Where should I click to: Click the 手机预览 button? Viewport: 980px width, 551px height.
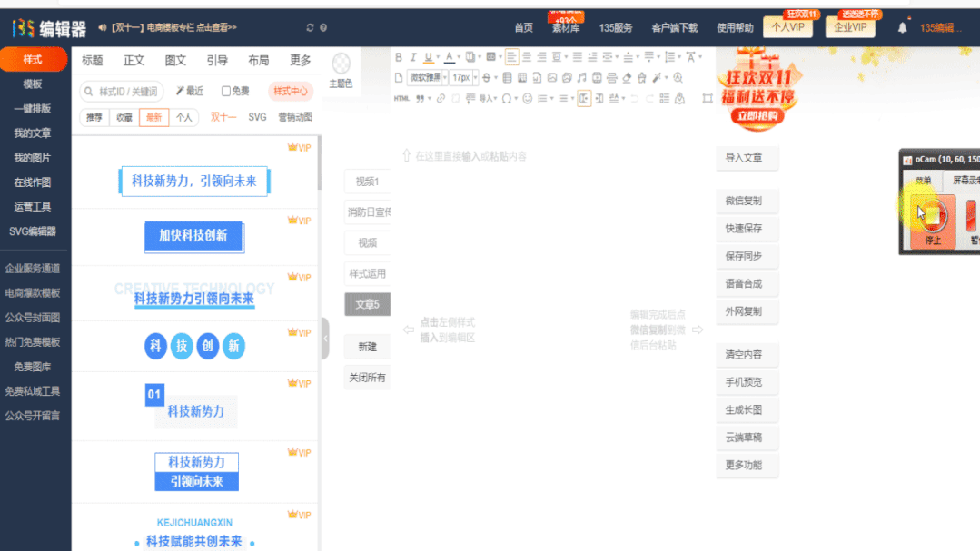click(x=747, y=382)
